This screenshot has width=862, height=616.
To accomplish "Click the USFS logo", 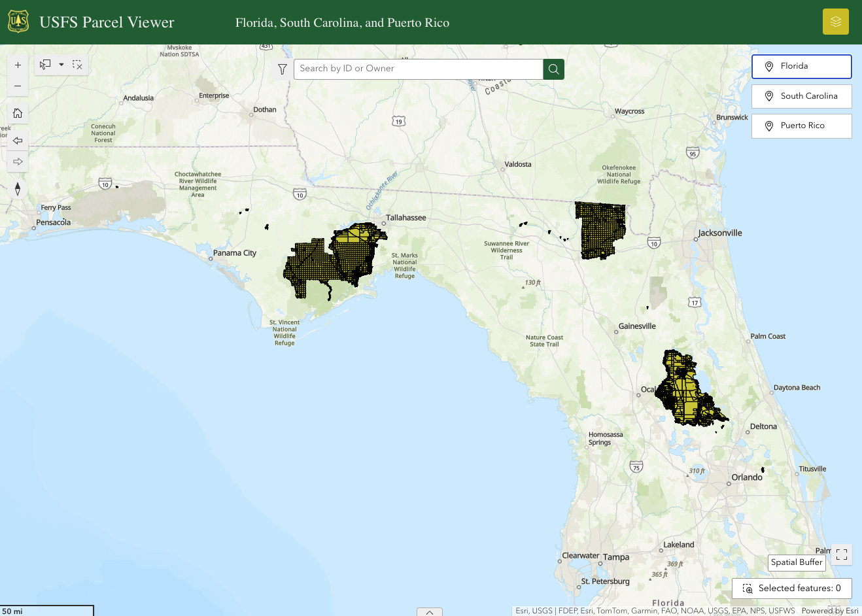I will 18,20.
